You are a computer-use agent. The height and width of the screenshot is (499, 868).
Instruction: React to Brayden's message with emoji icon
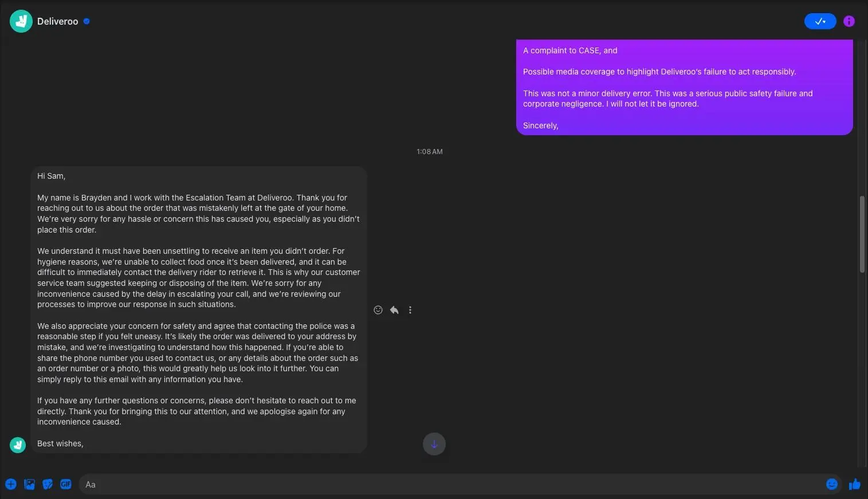coord(378,310)
